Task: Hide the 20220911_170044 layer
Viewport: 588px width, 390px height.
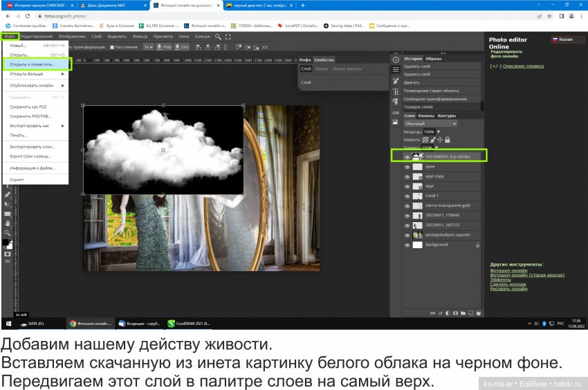Action: [x=407, y=216]
